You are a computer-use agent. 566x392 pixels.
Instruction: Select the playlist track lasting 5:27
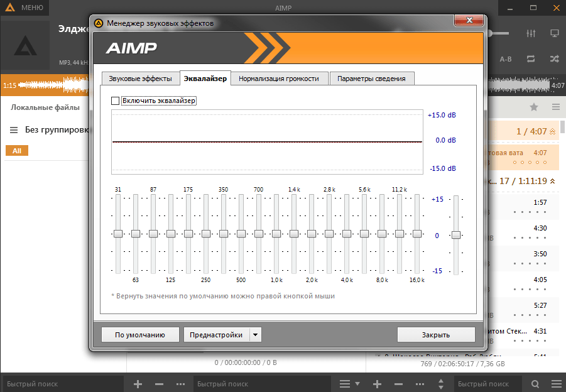[523, 310]
